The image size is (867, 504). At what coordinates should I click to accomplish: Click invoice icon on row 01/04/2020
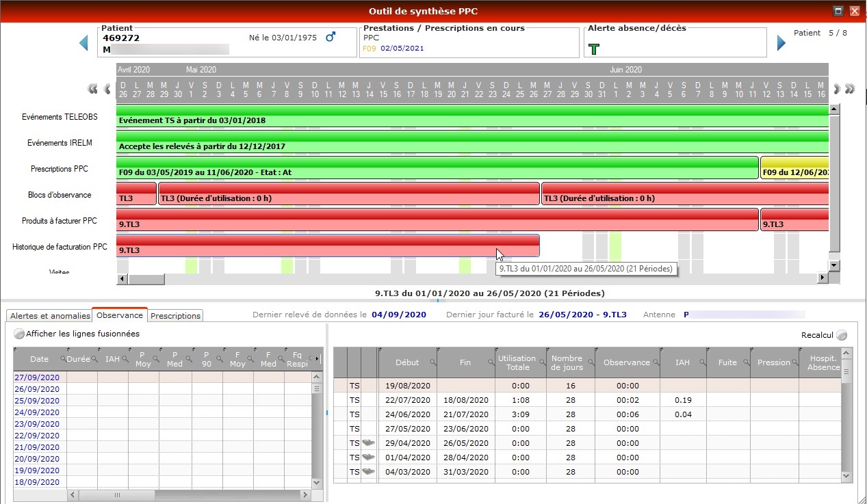pyautogui.click(x=368, y=457)
